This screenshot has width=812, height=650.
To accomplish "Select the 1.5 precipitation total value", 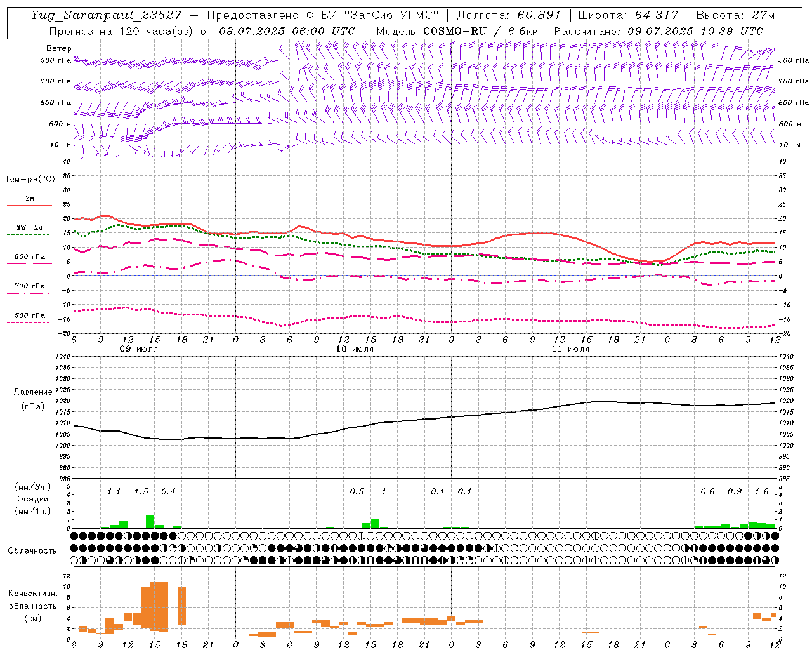I will pos(141,492).
